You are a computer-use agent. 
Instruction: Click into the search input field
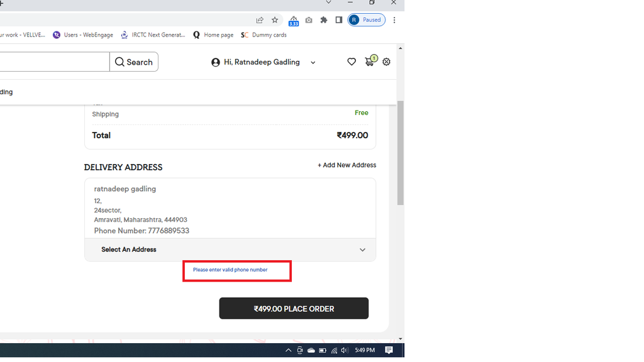[55, 62]
